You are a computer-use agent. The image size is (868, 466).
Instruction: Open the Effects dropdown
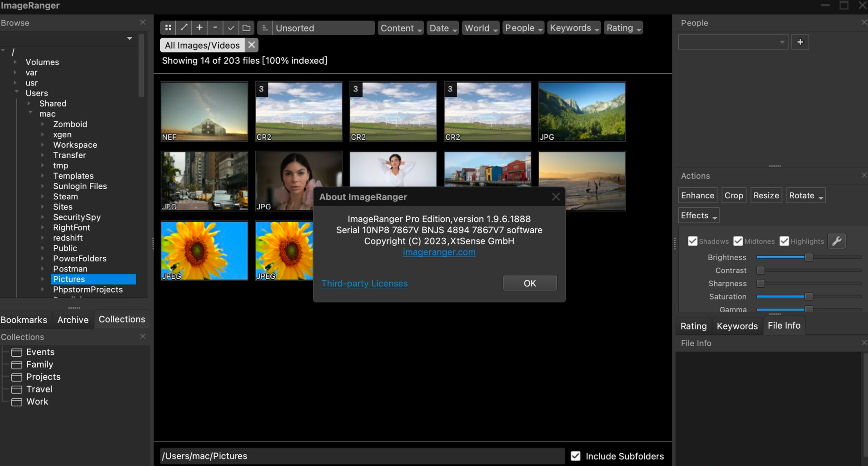point(699,215)
